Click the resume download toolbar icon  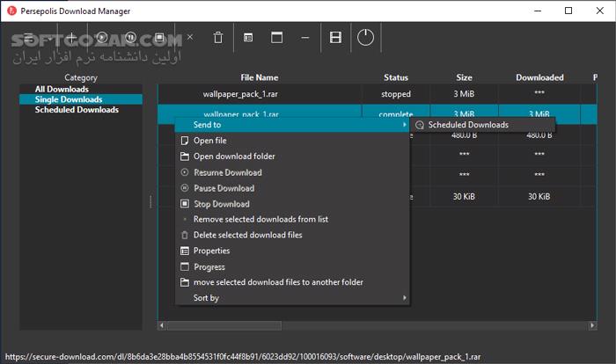coord(102,38)
